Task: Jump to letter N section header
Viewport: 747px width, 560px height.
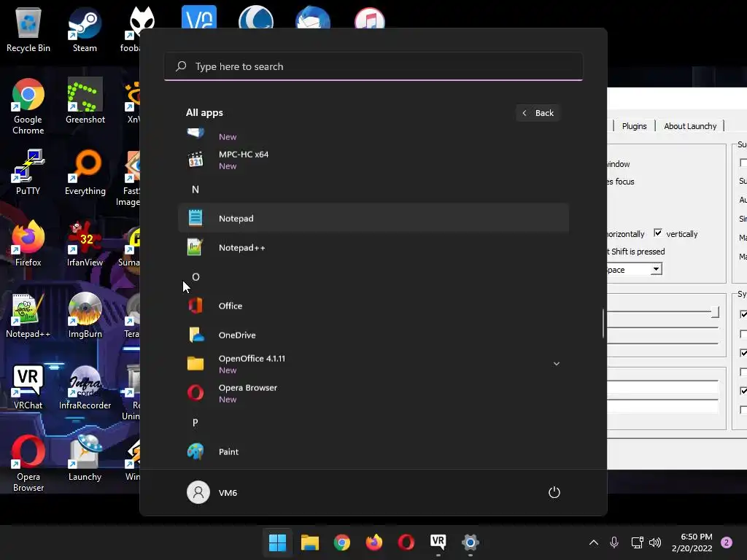Action: [x=196, y=190]
